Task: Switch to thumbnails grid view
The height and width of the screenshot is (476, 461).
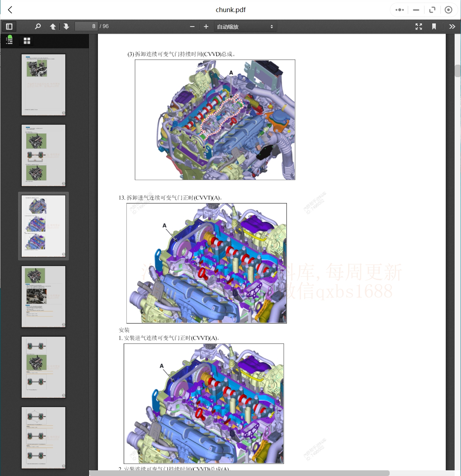Action: tap(27, 41)
